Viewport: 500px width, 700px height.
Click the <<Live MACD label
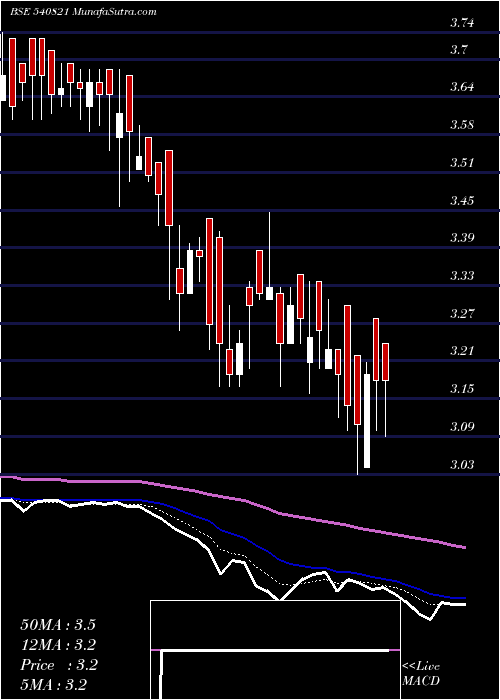click(421, 674)
